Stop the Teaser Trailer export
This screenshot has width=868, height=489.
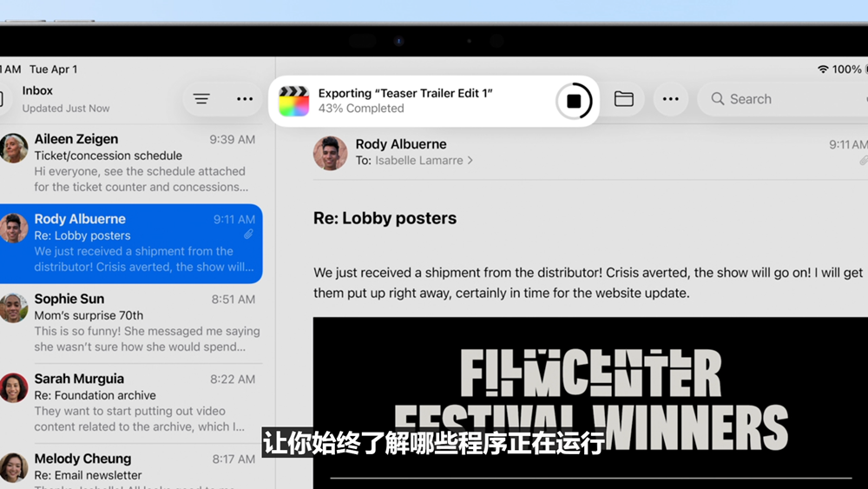(574, 101)
